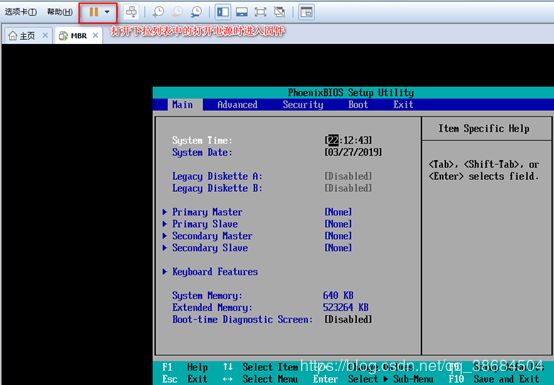Click the Secondary Slave [None] value

click(338, 248)
